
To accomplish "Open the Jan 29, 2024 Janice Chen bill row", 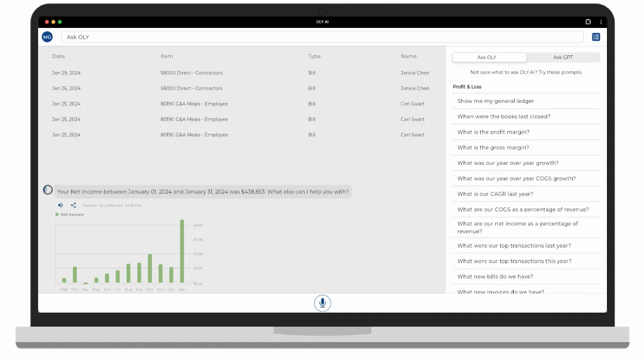I will pos(241,73).
